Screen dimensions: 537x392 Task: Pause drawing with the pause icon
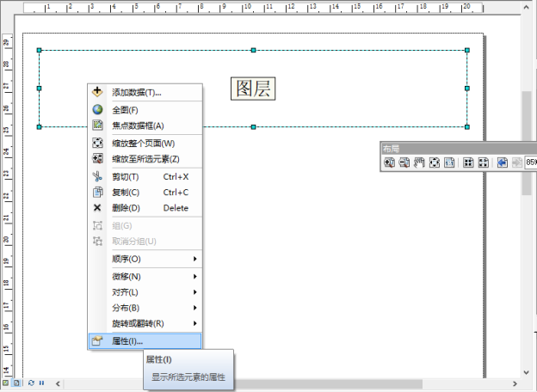pos(41,383)
